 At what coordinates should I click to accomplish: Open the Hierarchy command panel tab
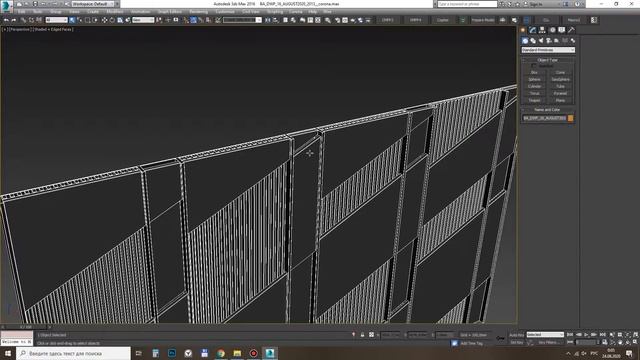pos(542,30)
